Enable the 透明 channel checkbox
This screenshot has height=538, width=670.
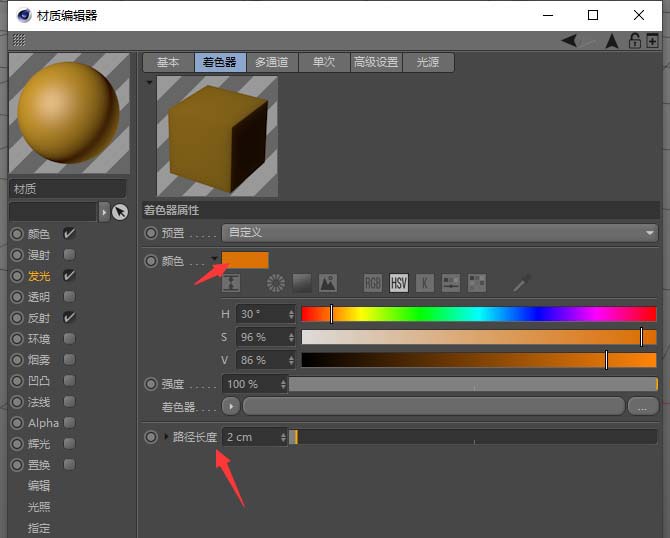tap(69, 296)
